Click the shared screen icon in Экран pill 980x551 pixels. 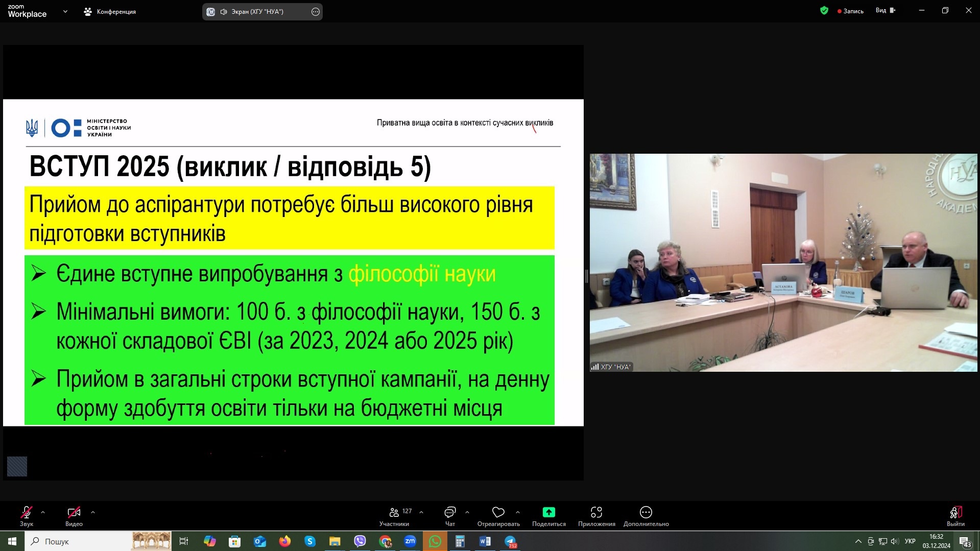211,12
